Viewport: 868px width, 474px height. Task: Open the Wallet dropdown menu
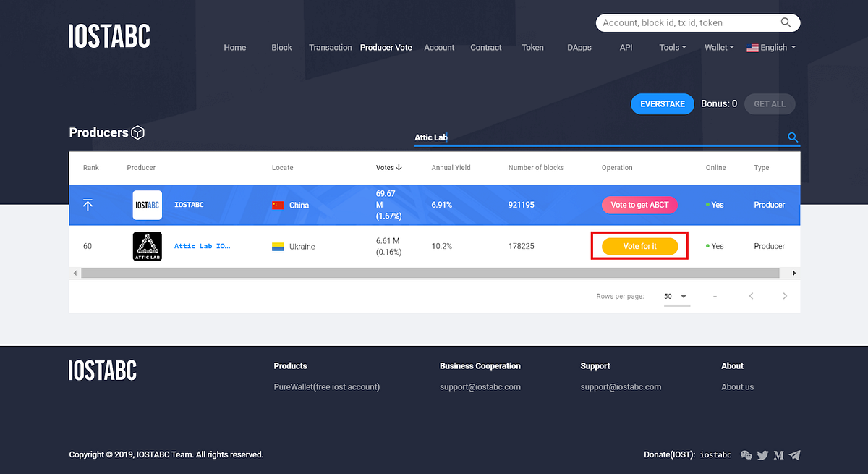[719, 48]
